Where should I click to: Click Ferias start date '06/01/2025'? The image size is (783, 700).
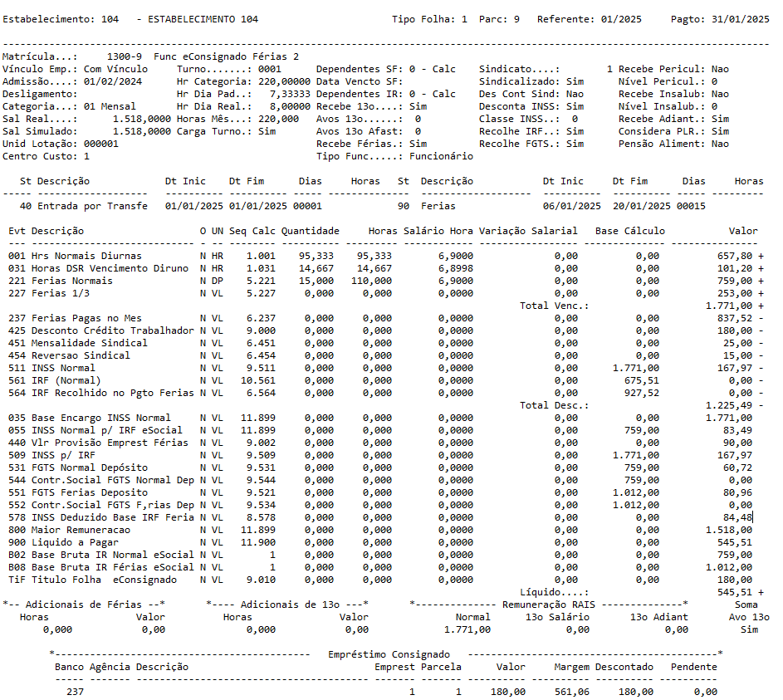[x=572, y=206]
